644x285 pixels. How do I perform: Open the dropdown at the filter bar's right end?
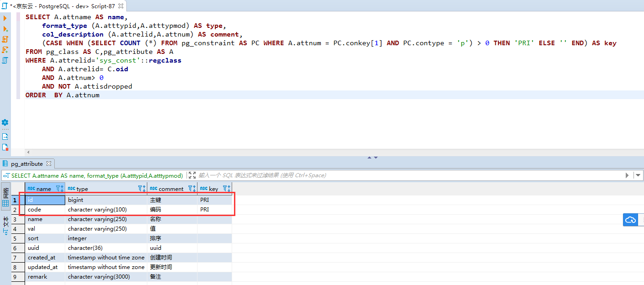tap(638, 175)
